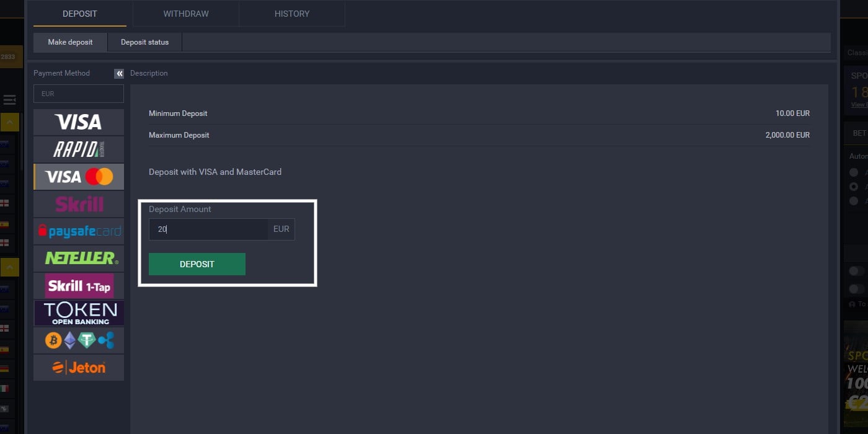Select the Make deposit sub-tab
868x434 pixels.
pyautogui.click(x=70, y=42)
